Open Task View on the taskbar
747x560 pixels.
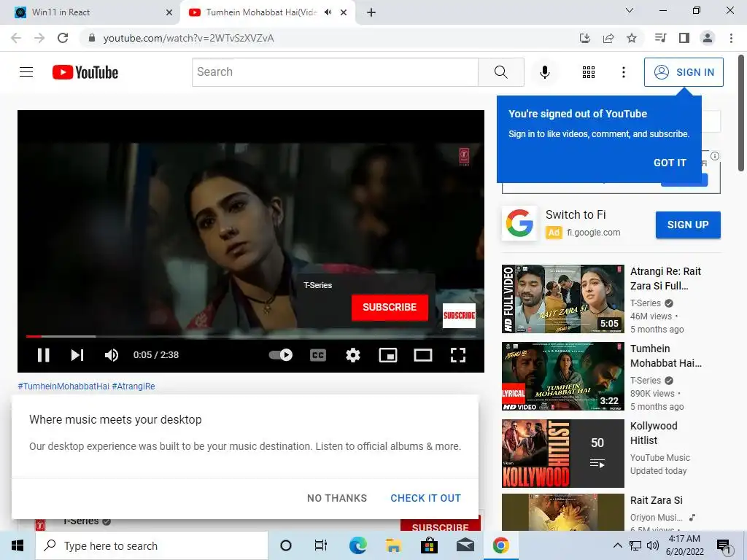pos(321,545)
